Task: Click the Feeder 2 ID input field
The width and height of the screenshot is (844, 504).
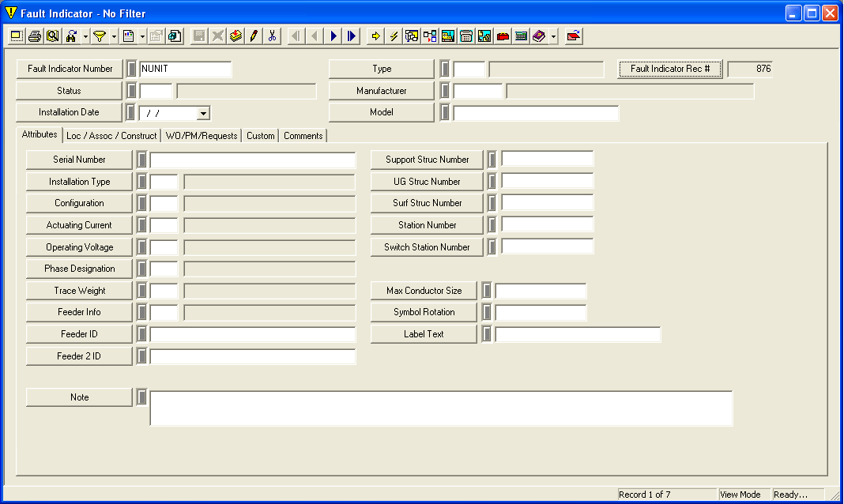Action: (252, 356)
